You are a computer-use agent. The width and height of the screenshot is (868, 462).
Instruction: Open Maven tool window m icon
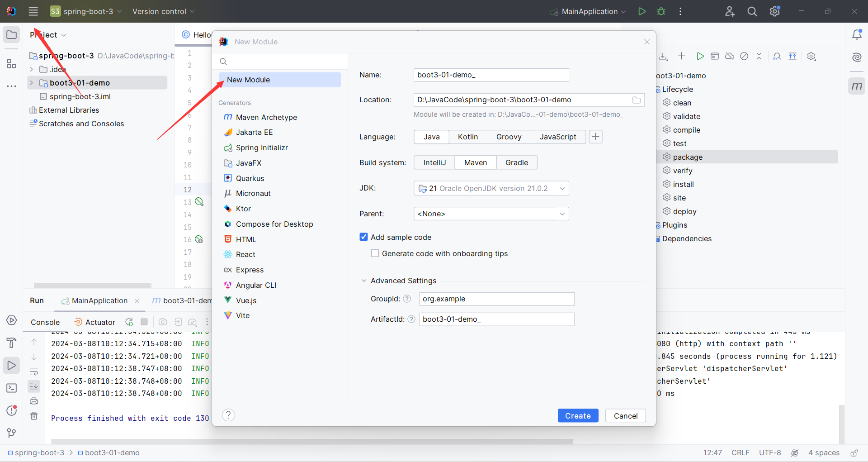pos(857,86)
